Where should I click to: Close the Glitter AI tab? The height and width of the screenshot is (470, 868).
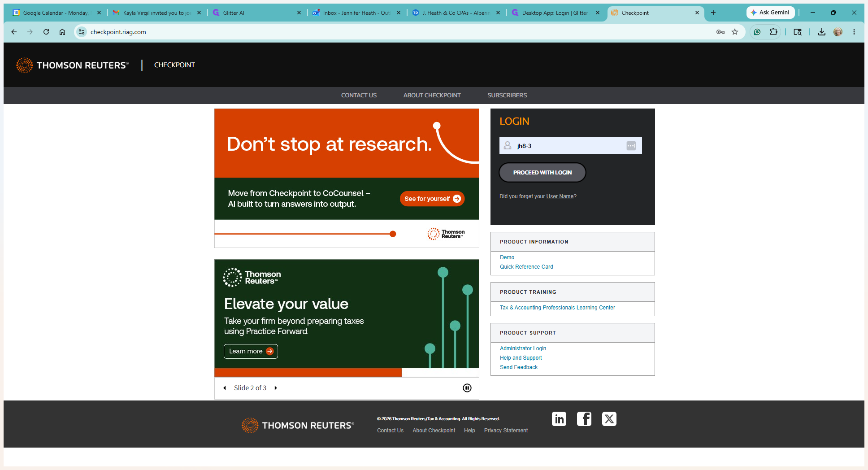(x=299, y=13)
